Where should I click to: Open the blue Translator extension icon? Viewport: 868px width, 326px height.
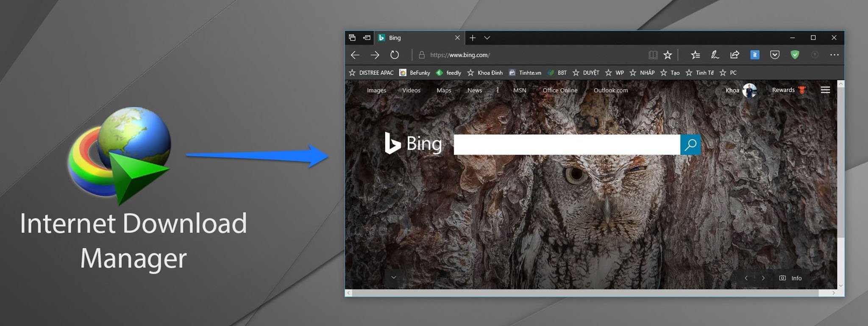click(755, 55)
